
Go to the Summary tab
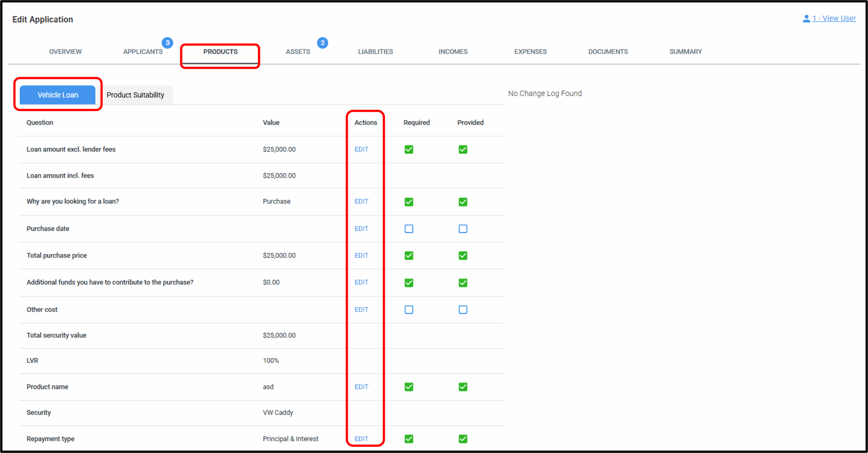coord(685,52)
